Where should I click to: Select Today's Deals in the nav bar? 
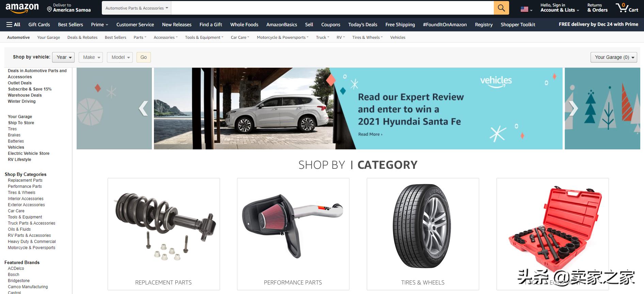(x=363, y=24)
